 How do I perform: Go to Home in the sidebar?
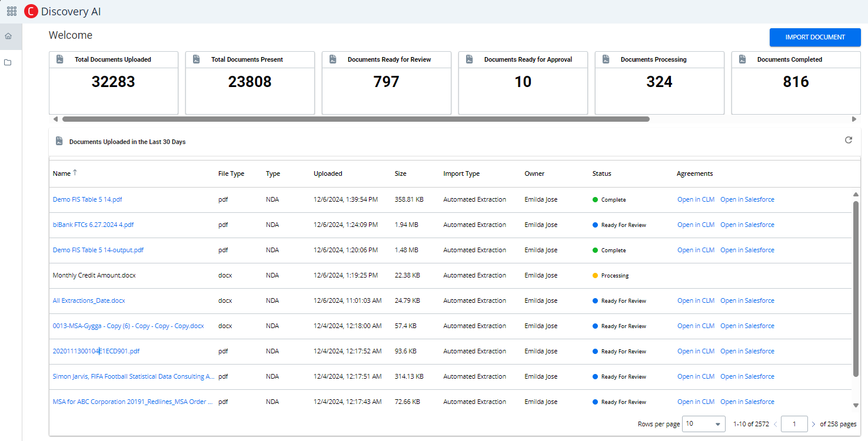point(8,36)
